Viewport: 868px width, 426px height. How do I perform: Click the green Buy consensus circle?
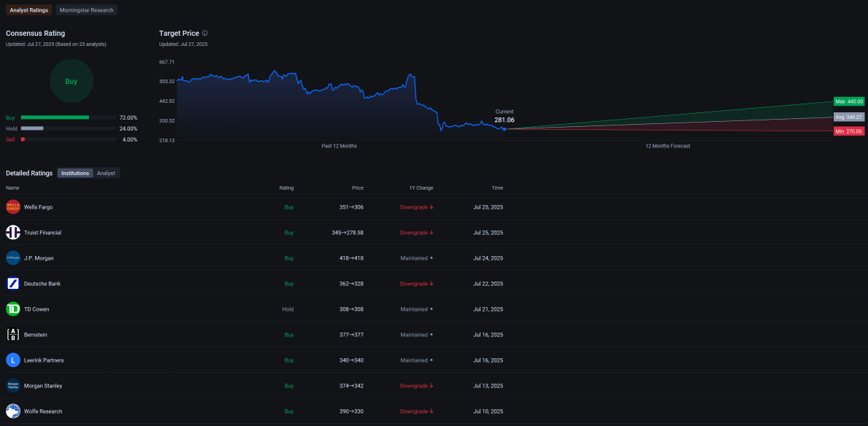(x=72, y=81)
